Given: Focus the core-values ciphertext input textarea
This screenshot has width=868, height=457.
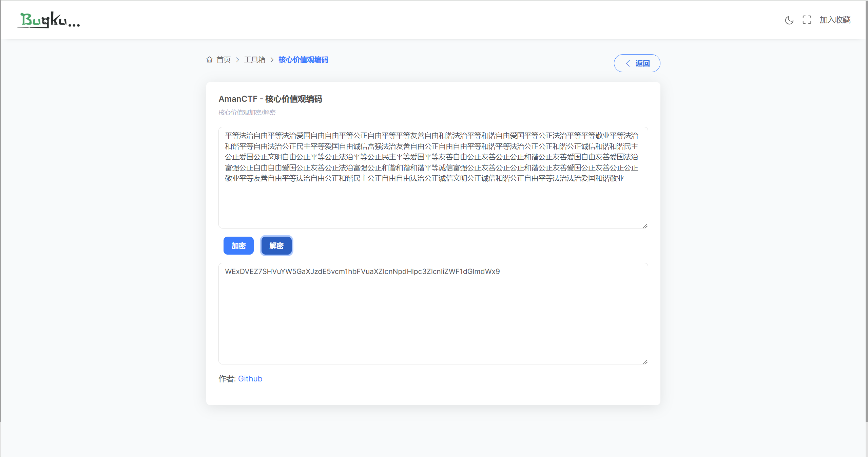Looking at the screenshot, I should point(433,203).
